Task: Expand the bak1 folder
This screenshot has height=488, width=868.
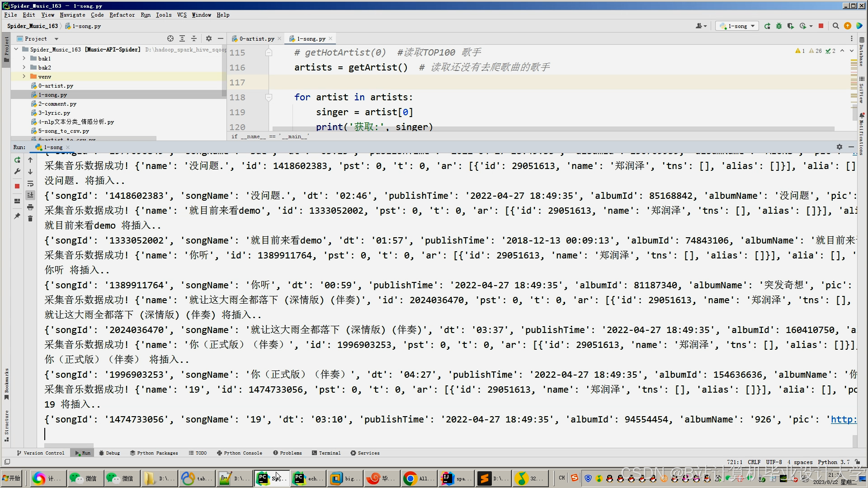Action: (x=24, y=58)
